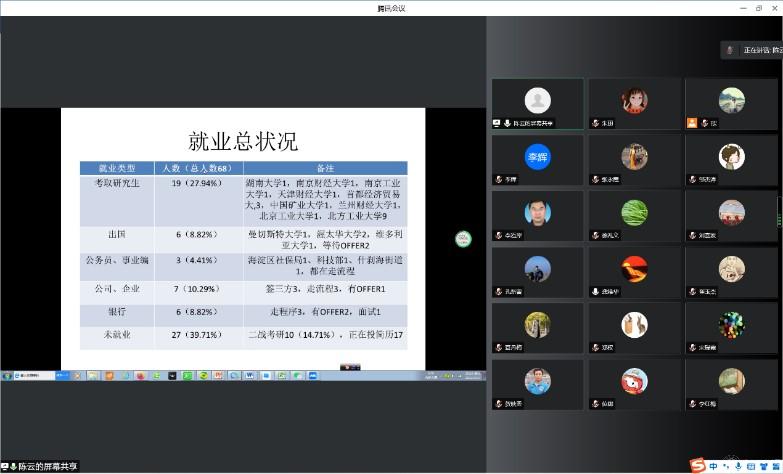Click the 就业总状况 table in the shared slide
The height and width of the screenshot is (474, 783).
pyautogui.click(x=243, y=260)
